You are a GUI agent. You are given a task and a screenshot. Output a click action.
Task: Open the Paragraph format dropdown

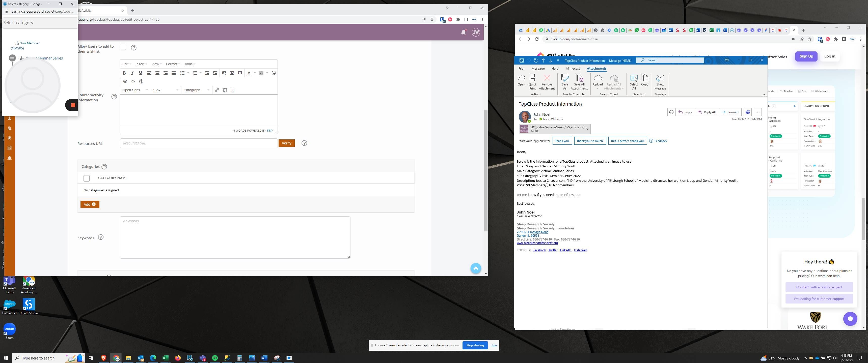tap(197, 90)
